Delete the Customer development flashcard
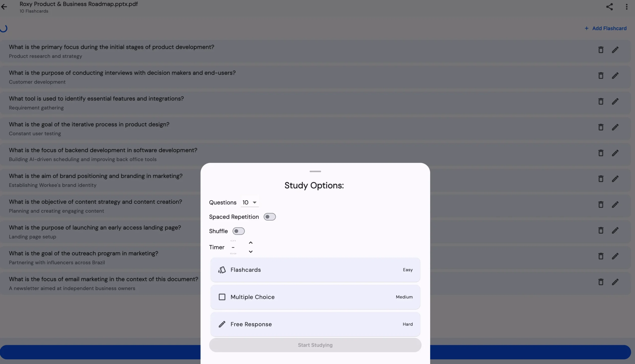This screenshot has height=364, width=635. coord(601,76)
